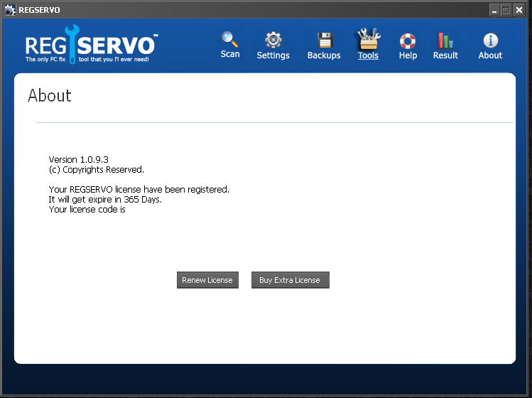The height and width of the screenshot is (398, 532).
Task: Select the Backups label
Action: pyautogui.click(x=324, y=55)
